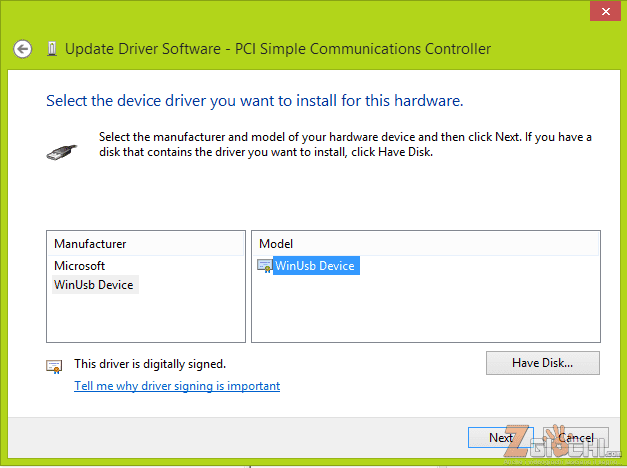This screenshot has height=468, width=627.
Task: Open the driver signing importance link
Action: 177,386
